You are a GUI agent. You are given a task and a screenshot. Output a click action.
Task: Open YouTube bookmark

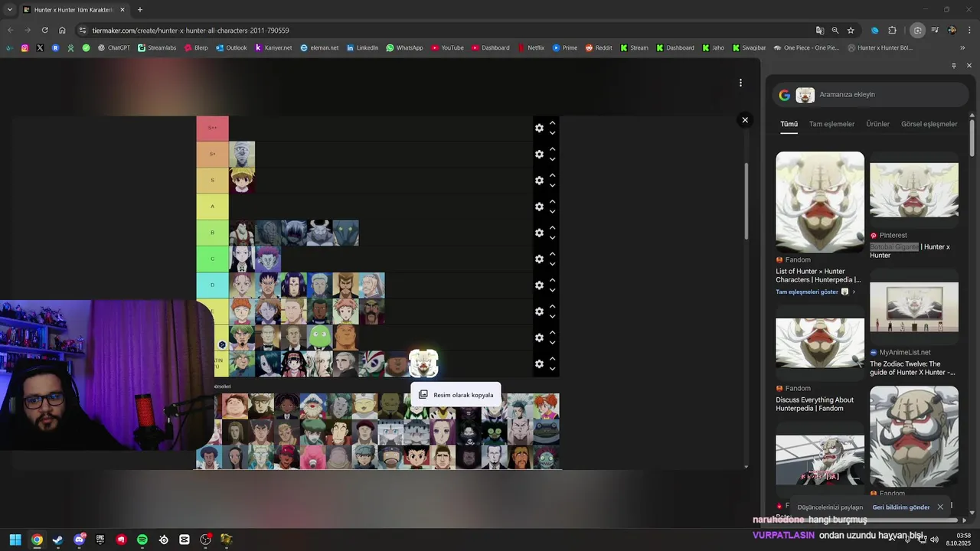[x=447, y=47]
